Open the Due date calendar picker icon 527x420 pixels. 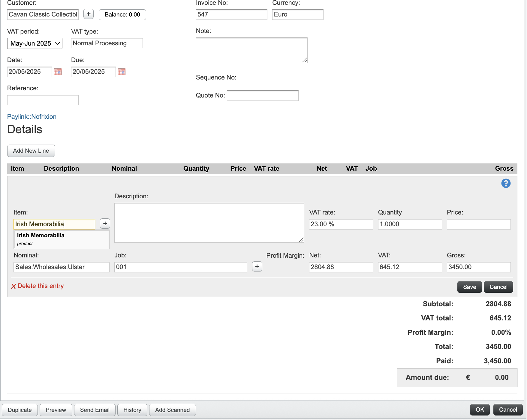point(122,72)
